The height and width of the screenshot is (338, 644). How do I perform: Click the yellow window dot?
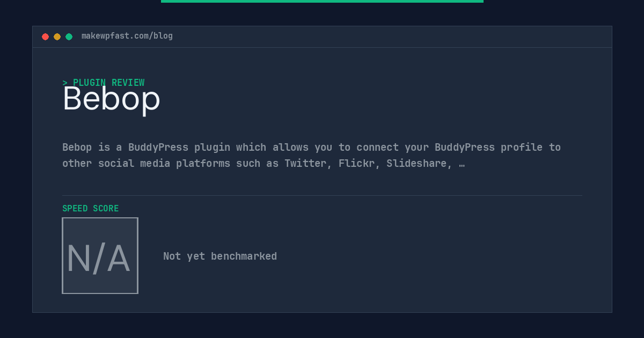(x=57, y=36)
